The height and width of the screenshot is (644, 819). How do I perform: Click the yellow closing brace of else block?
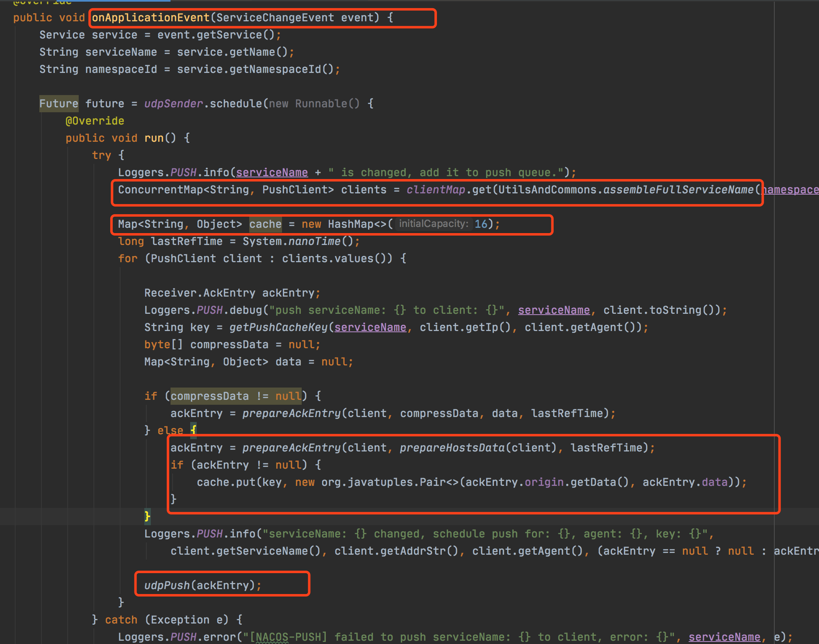(147, 516)
